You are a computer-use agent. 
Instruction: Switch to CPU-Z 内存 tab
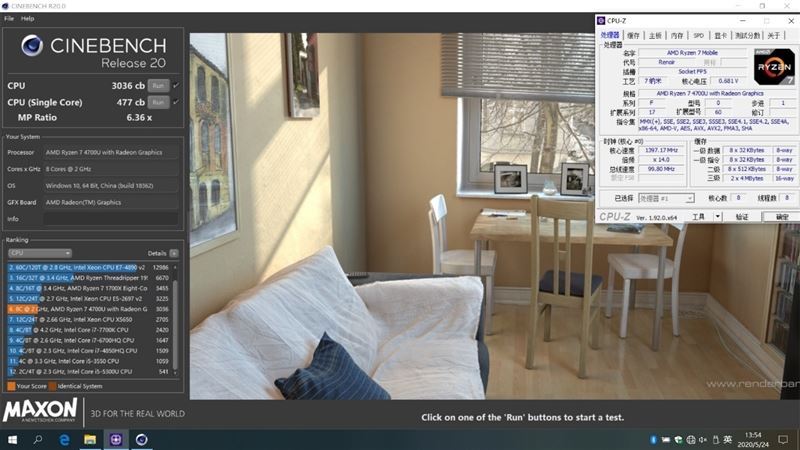[677, 35]
